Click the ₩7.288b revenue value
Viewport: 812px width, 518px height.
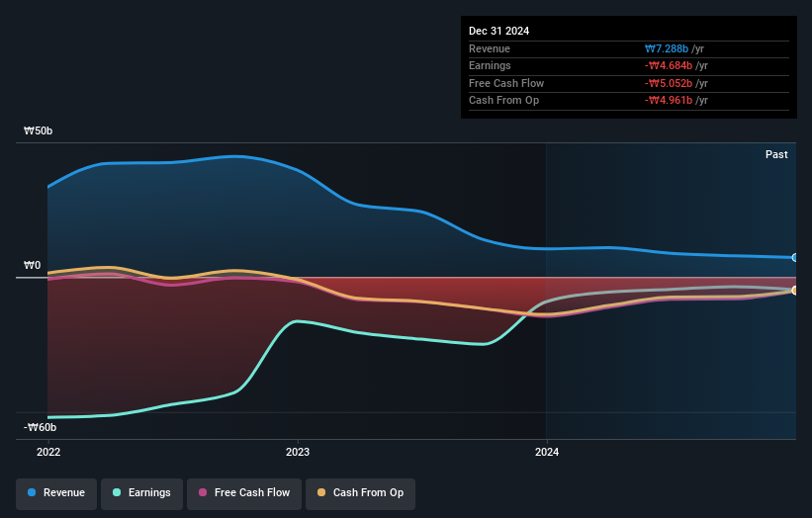(x=667, y=48)
